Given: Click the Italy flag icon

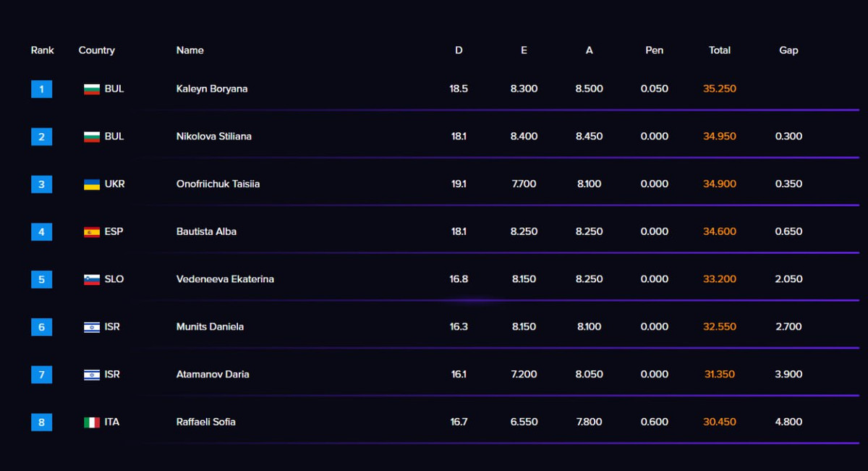Looking at the screenshot, I should 92,423.
